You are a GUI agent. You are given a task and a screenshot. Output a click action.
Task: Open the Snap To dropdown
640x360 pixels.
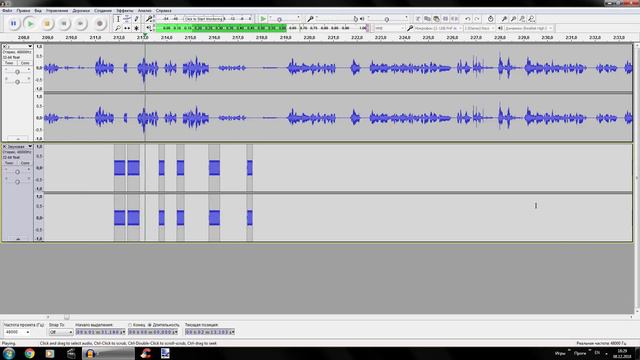click(61, 332)
